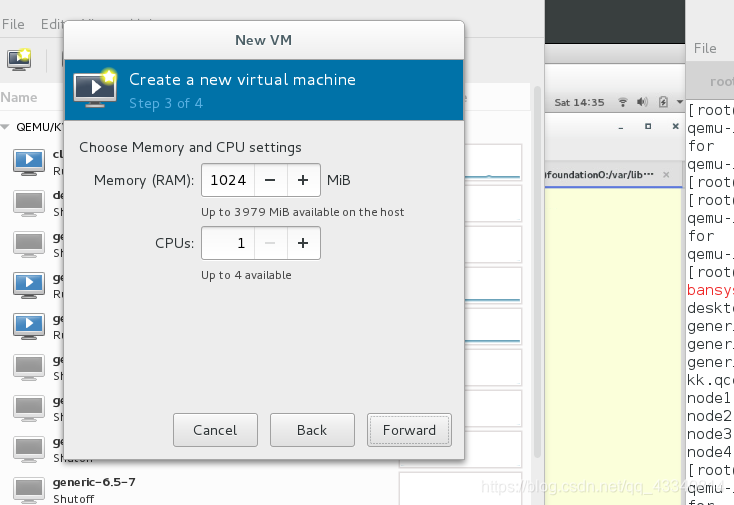
Task: Minimize the nested window
Action: pyautogui.click(x=621, y=127)
